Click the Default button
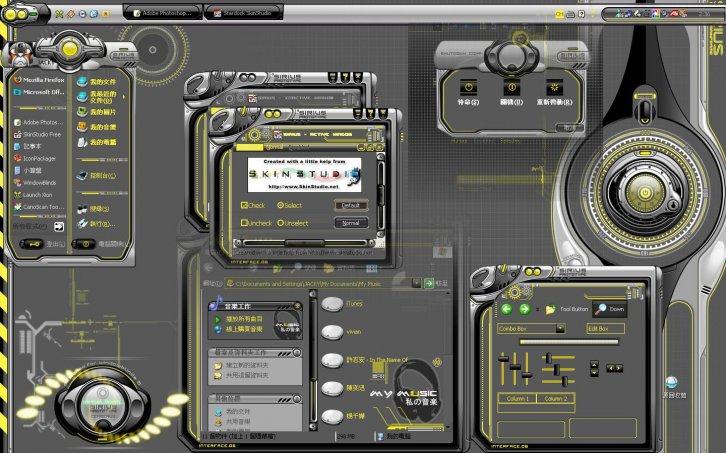Image resolution: width=726 pixels, height=453 pixels. (351, 205)
